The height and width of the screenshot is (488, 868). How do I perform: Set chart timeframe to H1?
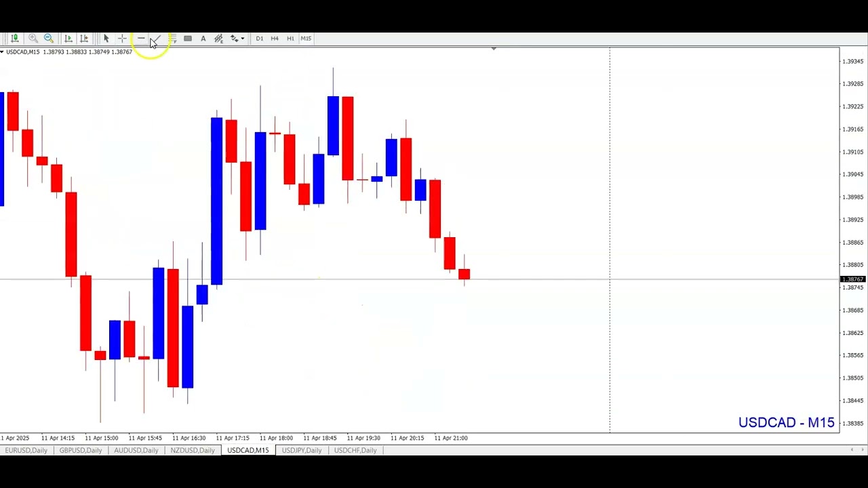pyautogui.click(x=290, y=39)
